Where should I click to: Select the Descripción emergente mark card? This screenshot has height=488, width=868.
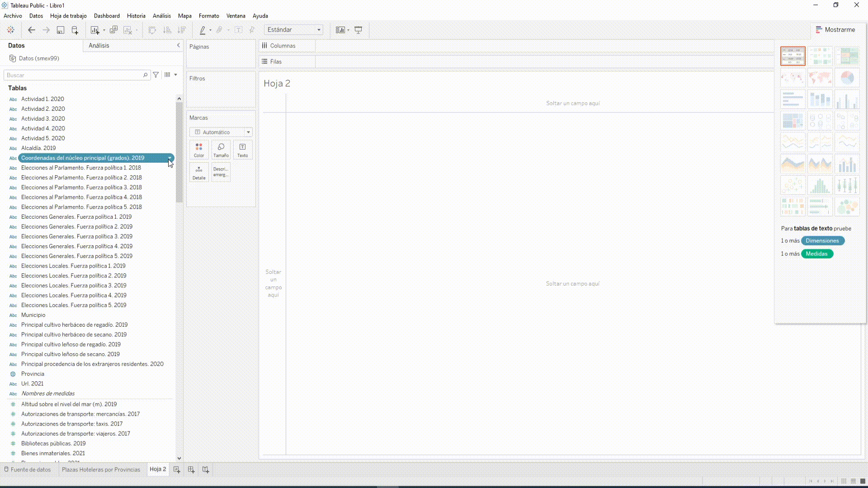click(x=221, y=172)
